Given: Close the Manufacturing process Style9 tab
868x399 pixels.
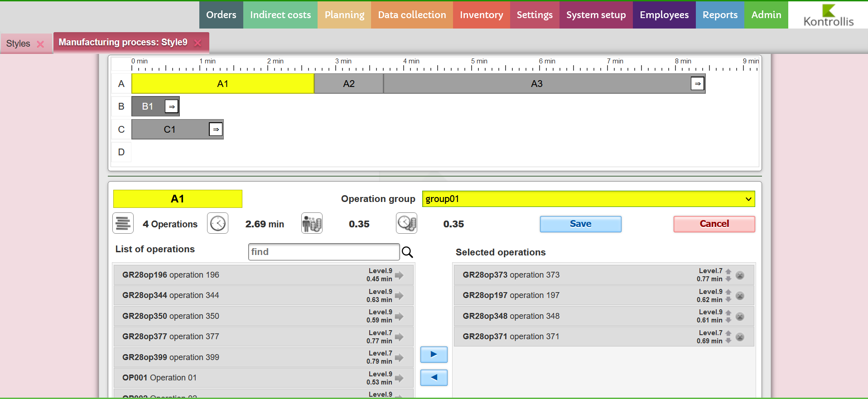Looking at the screenshot, I should click(x=198, y=43).
